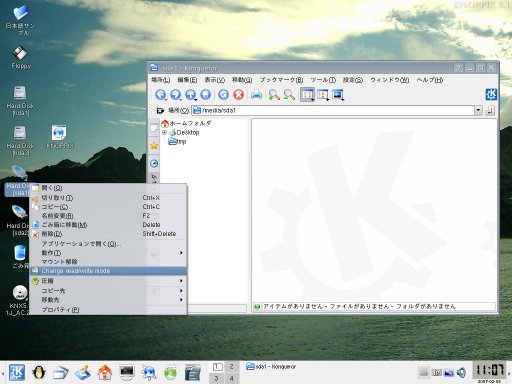Select Floppy desktop icon

coord(20,57)
